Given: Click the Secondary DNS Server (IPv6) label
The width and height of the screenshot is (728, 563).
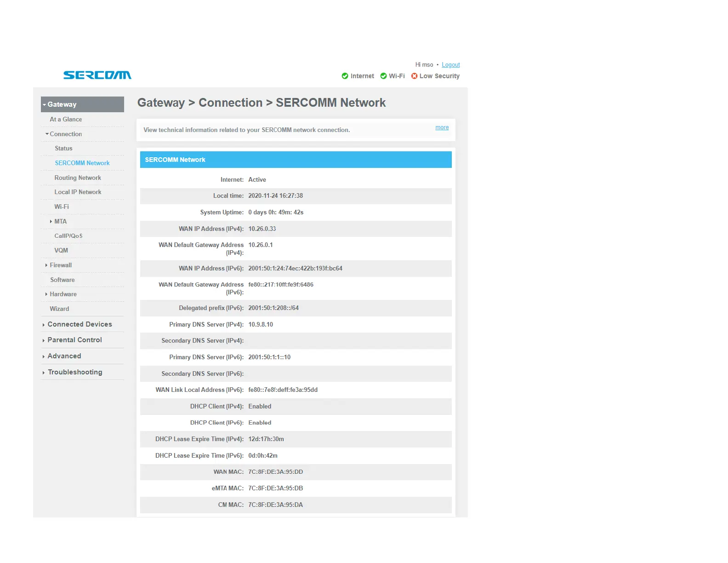Looking at the screenshot, I should pyautogui.click(x=203, y=373).
